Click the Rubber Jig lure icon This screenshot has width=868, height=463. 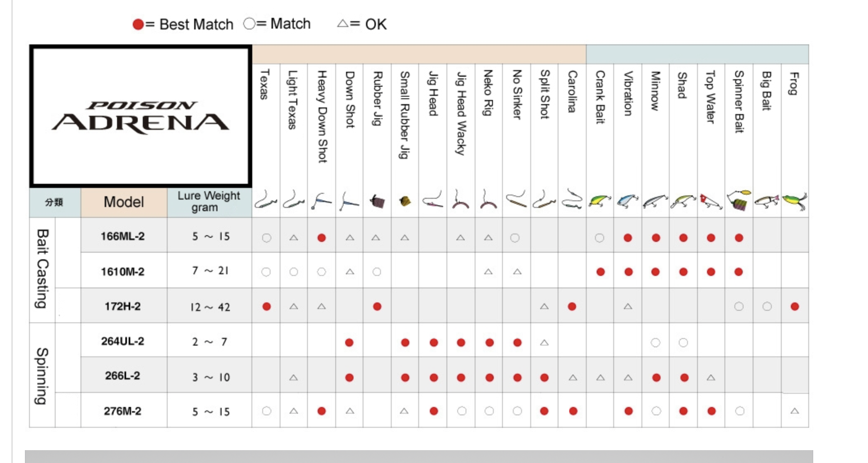(x=377, y=201)
